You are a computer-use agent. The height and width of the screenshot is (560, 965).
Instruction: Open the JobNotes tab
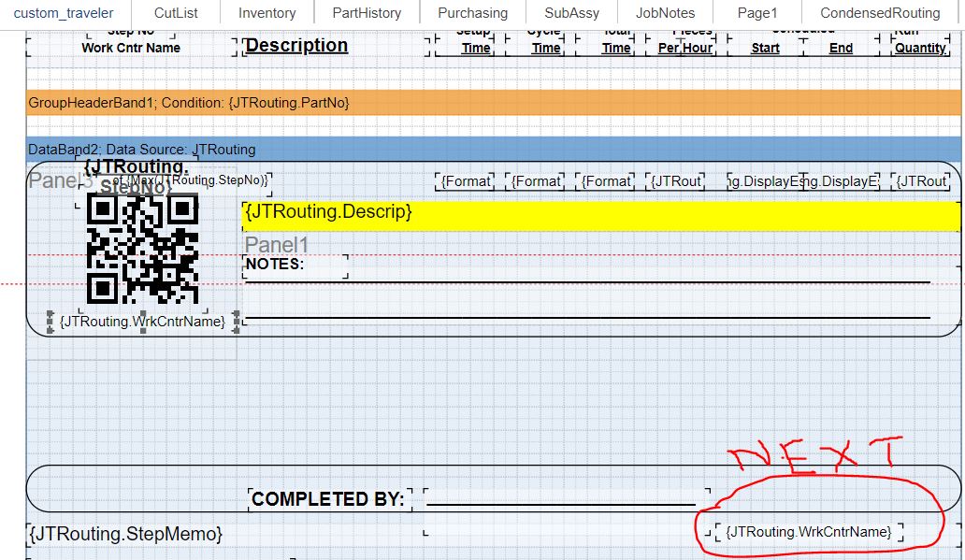click(x=665, y=13)
